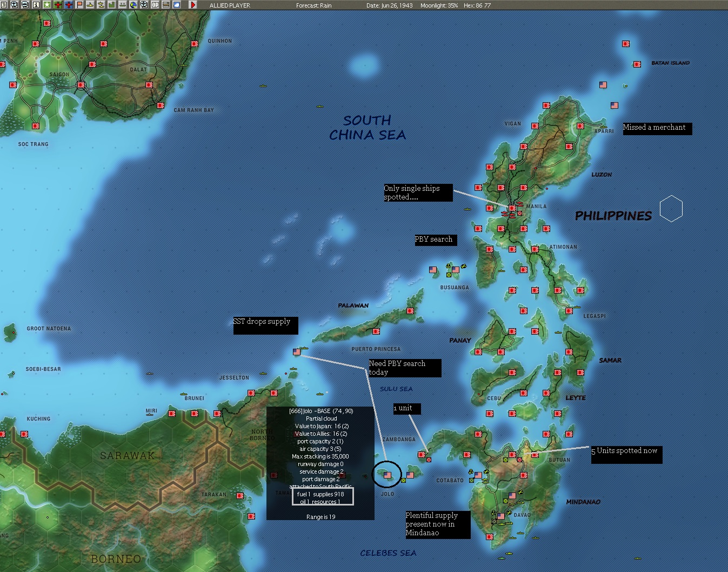Click the 'CAM RANH BAY' map label
The height and width of the screenshot is (572, 728).
[193, 110]
